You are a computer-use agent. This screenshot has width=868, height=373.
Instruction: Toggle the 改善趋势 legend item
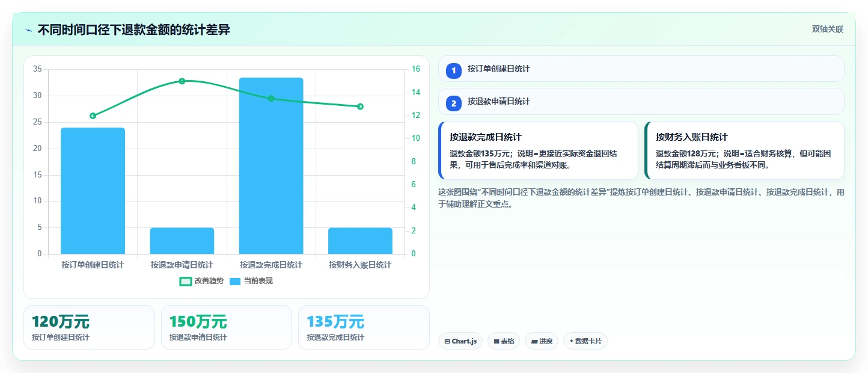(x=201, y=281)
